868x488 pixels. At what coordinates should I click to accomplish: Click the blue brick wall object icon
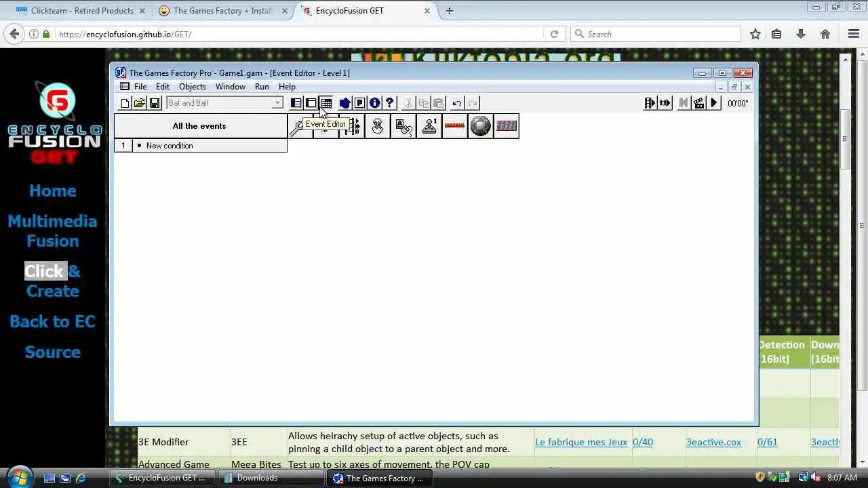[507, 126]
